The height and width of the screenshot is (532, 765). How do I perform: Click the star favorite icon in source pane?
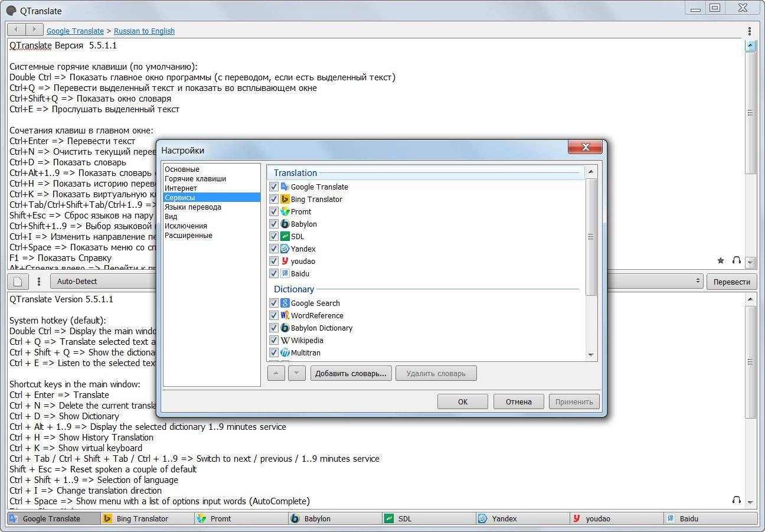coord(721,260)
